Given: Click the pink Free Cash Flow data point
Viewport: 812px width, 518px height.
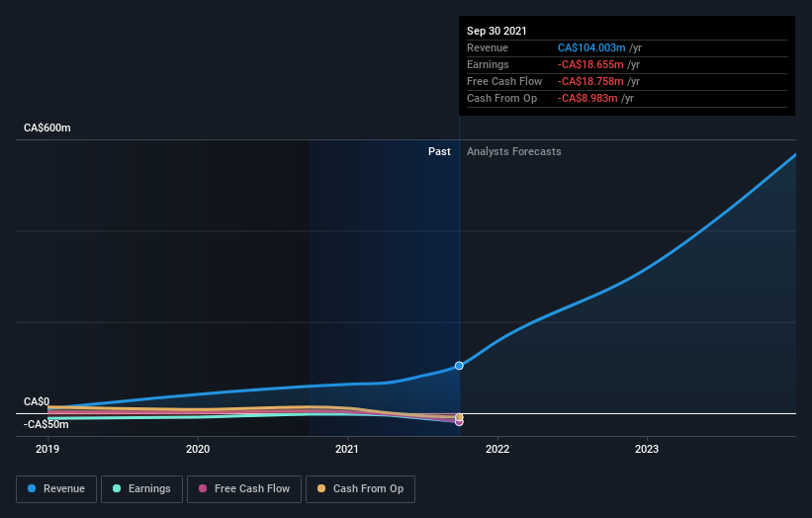Looking at the screenshot, I should (459, 422).
